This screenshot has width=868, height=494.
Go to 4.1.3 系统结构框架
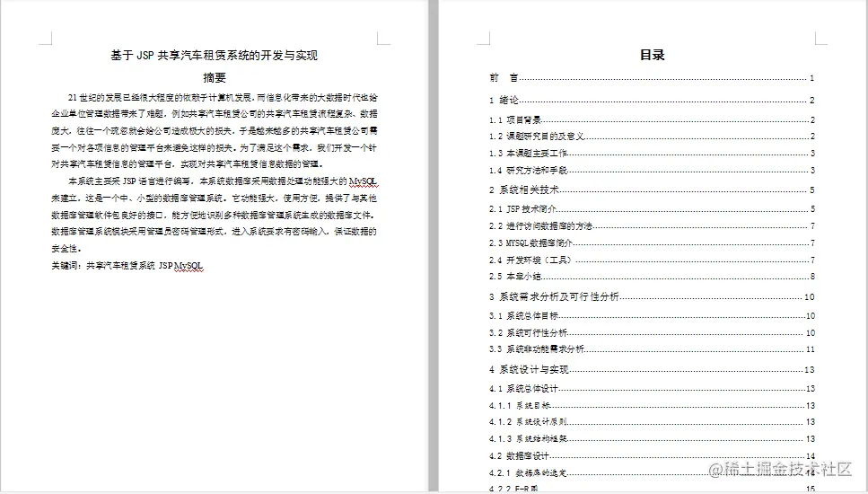pos(652,438)
